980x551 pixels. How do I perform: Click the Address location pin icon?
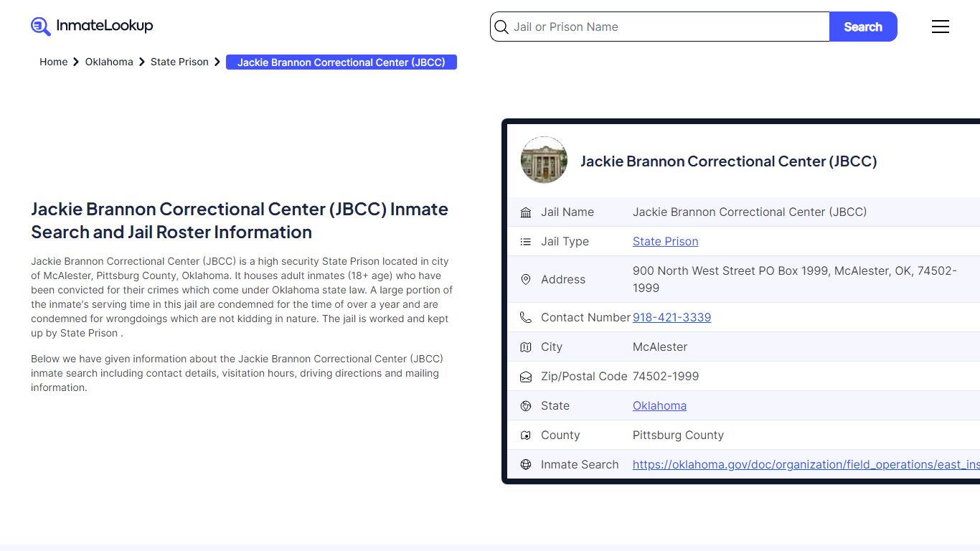(x=526, y=280)
